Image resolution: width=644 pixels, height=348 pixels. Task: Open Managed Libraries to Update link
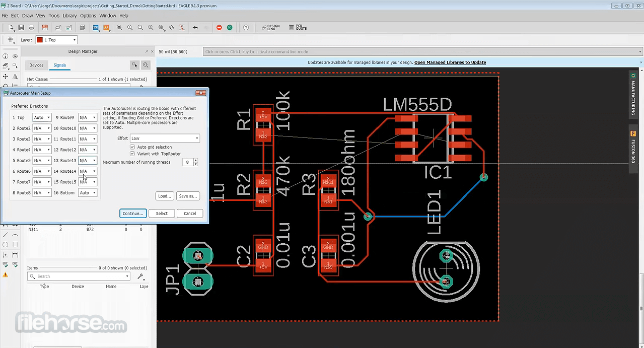[450, 62]
